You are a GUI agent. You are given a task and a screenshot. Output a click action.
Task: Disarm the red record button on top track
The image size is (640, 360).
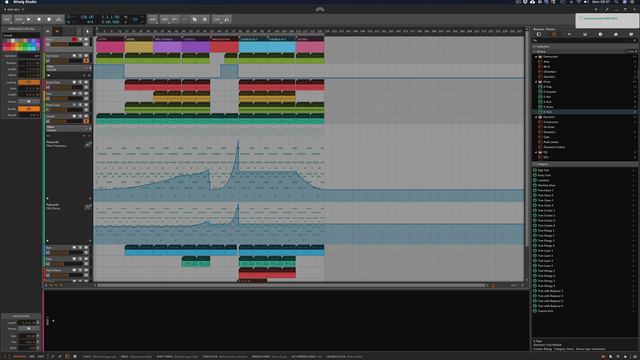coord(74,40)
